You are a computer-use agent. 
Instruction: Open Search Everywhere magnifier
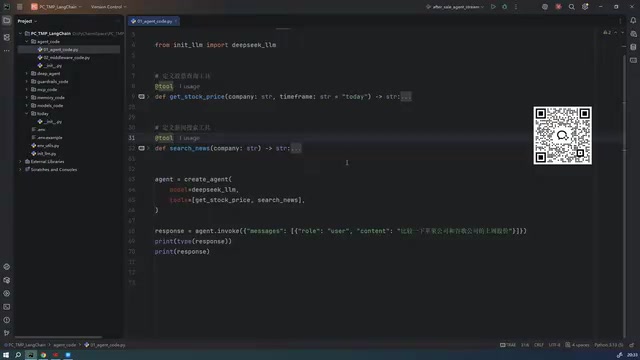571,7
